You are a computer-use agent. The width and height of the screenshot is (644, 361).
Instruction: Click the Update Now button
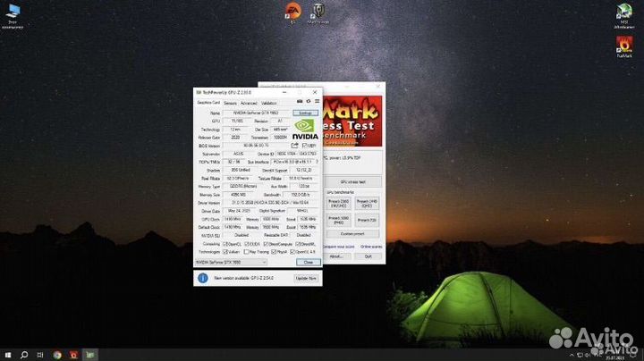click(x=306, y=279)
